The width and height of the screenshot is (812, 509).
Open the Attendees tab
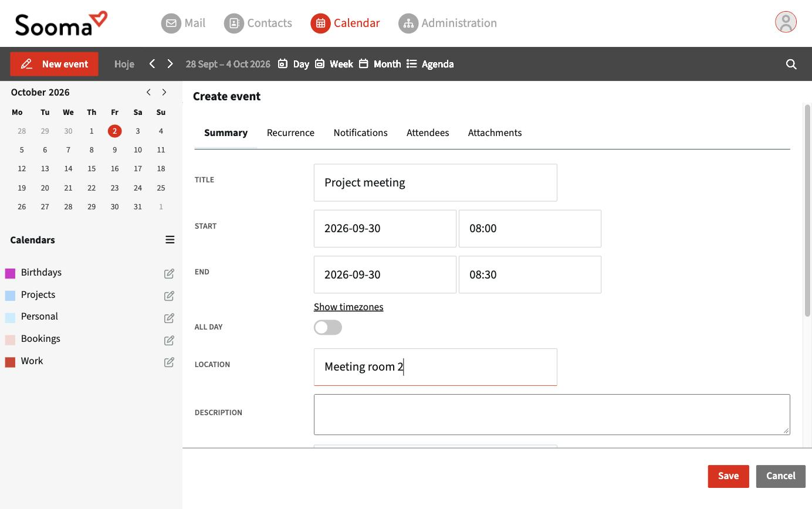428,133
